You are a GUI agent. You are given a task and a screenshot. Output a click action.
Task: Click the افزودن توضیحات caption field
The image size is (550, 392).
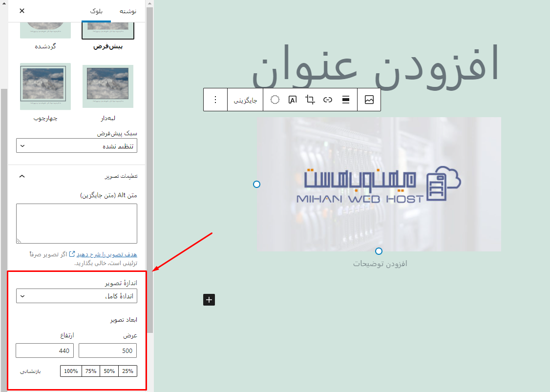coord(380,264)
